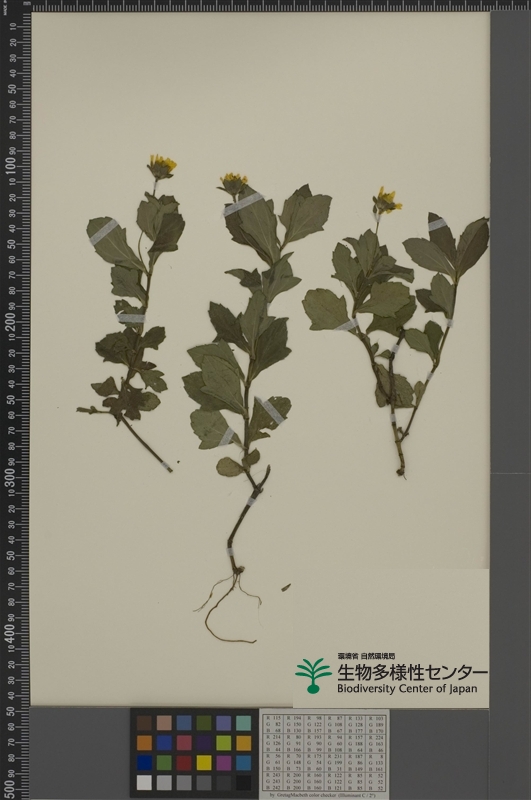Select the purplish-blue swatch next to orange
This screenshot has height=800, width=531.
pyautogui.click(x=164, y=743)
